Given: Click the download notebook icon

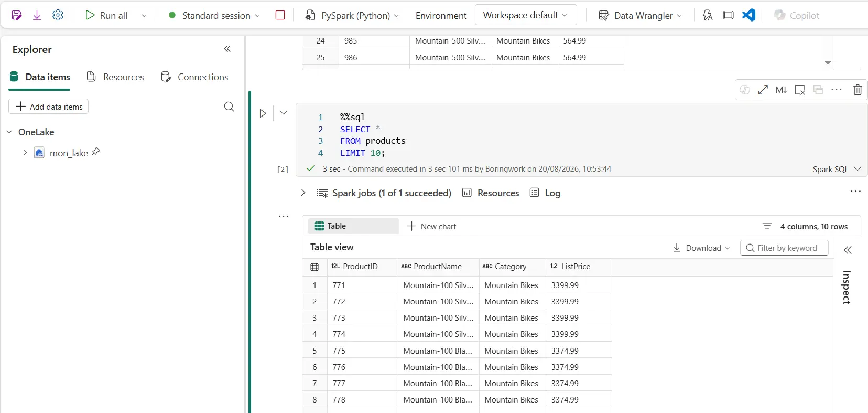Looking at the screenshot, I should point(37,15).
